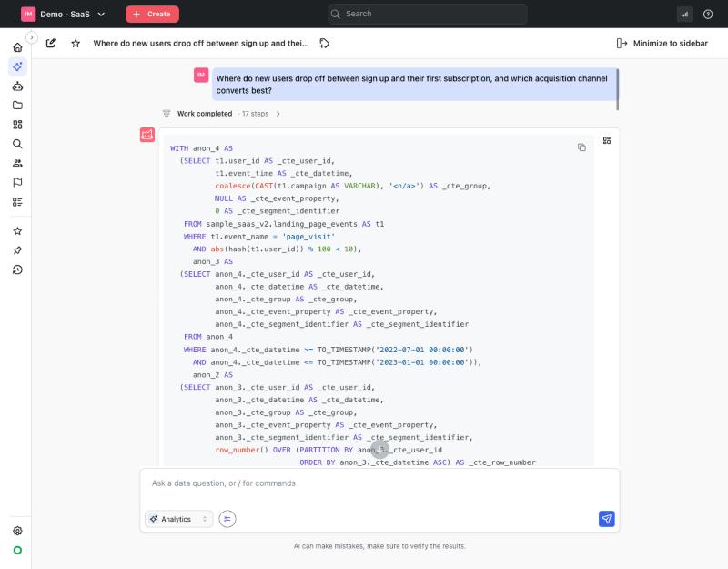This screenshot has width=728, height=569.
Task: Expand the left sidebar with chevron
Action: [x=32, y=37]
